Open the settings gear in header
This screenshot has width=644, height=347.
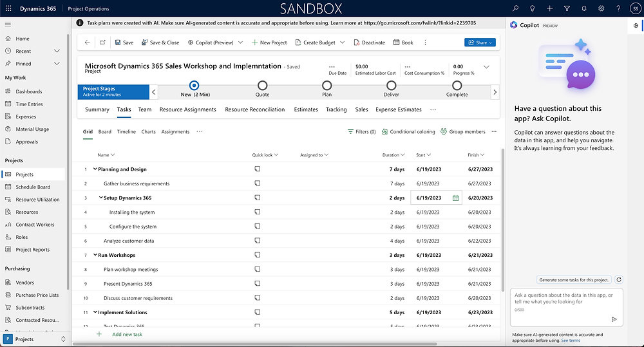pos(601,8)
